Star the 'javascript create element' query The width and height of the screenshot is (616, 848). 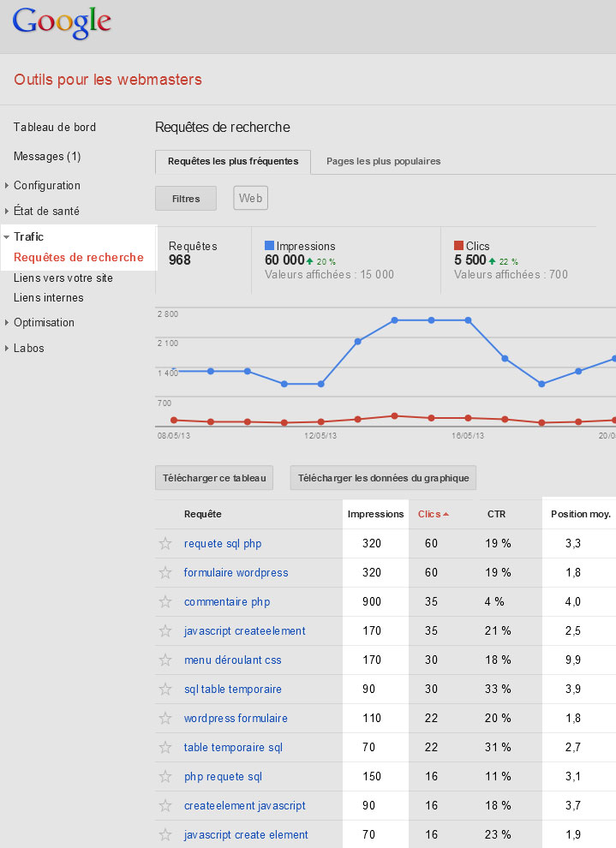(165, 835)
